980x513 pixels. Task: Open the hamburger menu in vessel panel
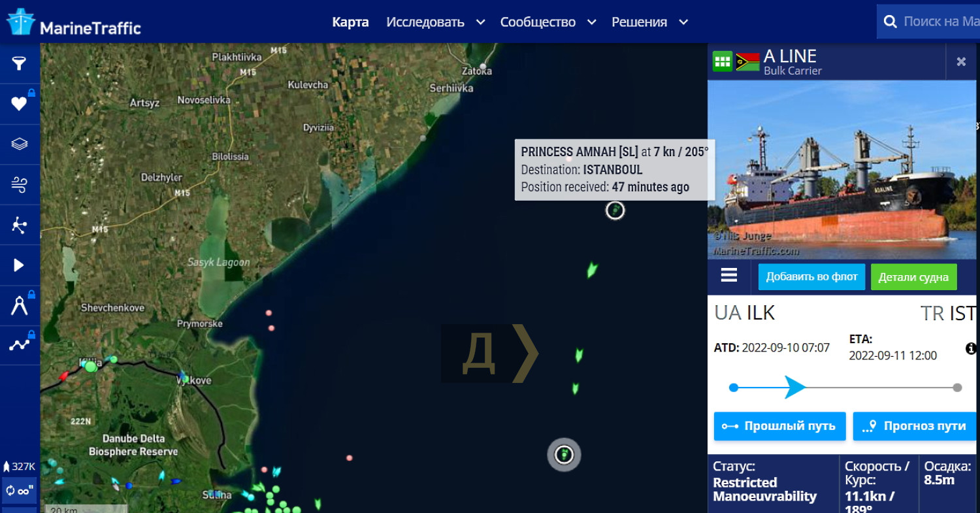[729, 276]
